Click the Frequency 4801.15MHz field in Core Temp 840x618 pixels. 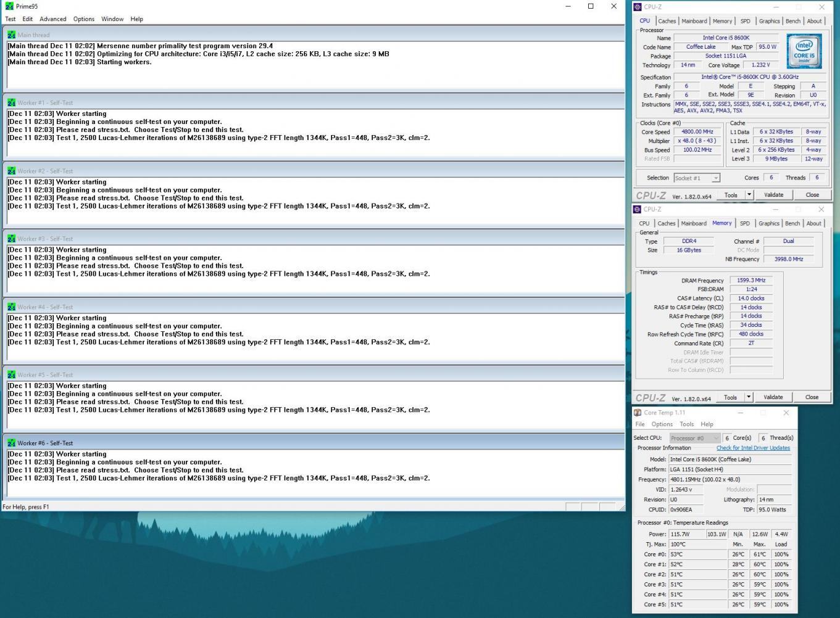730,479
